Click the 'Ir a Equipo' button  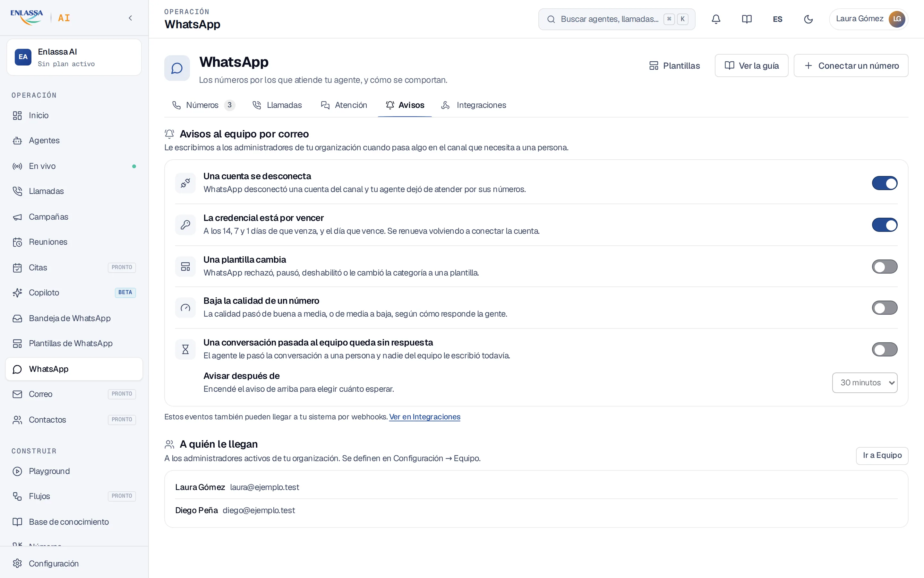pyautogui.click(x=882, y=456)
